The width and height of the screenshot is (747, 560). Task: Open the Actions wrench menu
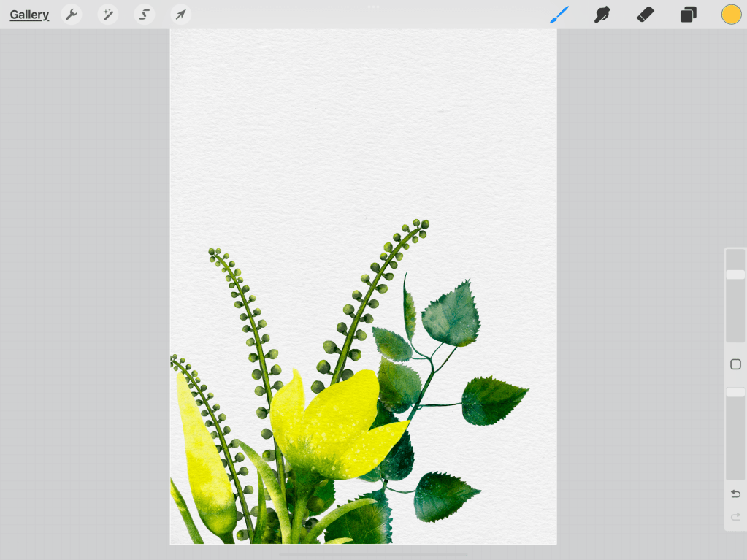click(71, 15)
